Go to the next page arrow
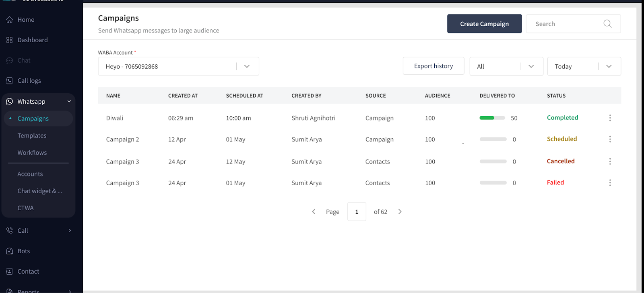 400,212
